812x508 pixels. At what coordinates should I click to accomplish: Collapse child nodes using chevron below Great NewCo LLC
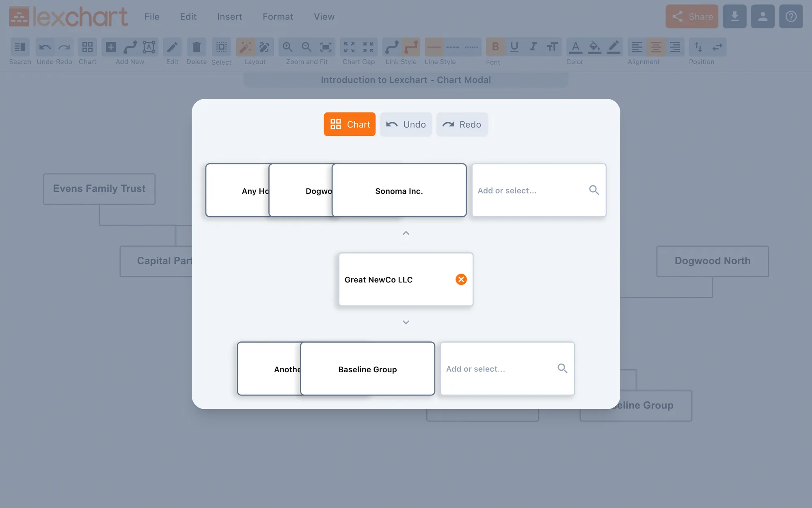coord(406,322)
